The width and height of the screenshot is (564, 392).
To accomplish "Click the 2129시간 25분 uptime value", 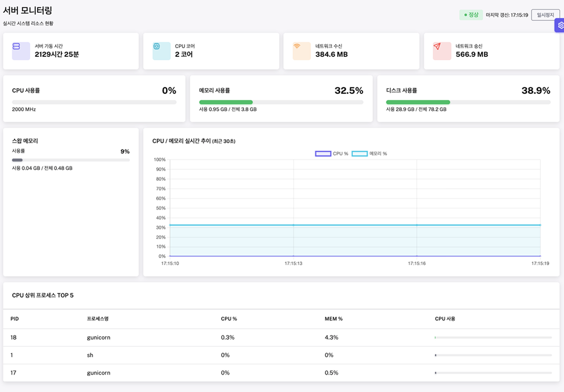I will [57, 55].
